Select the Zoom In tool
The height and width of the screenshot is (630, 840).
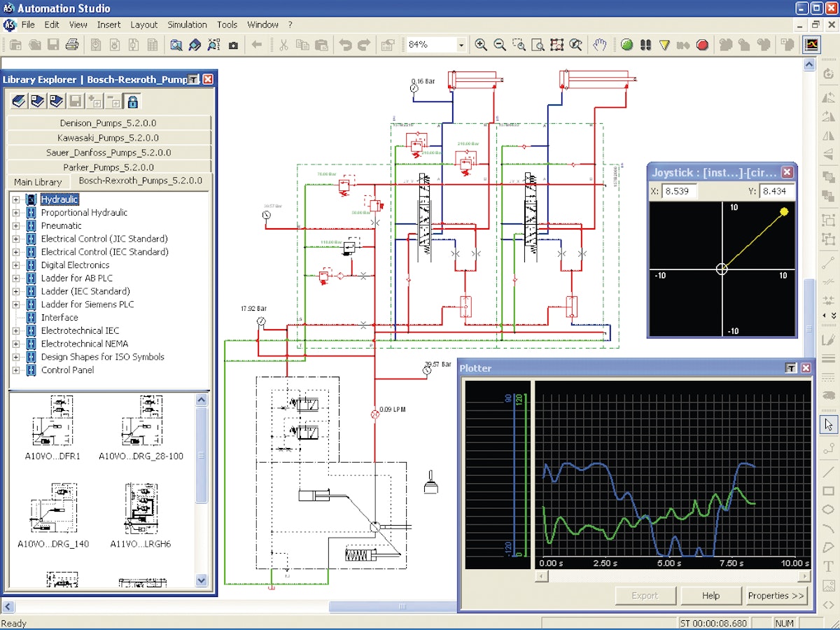coord(480,44)
